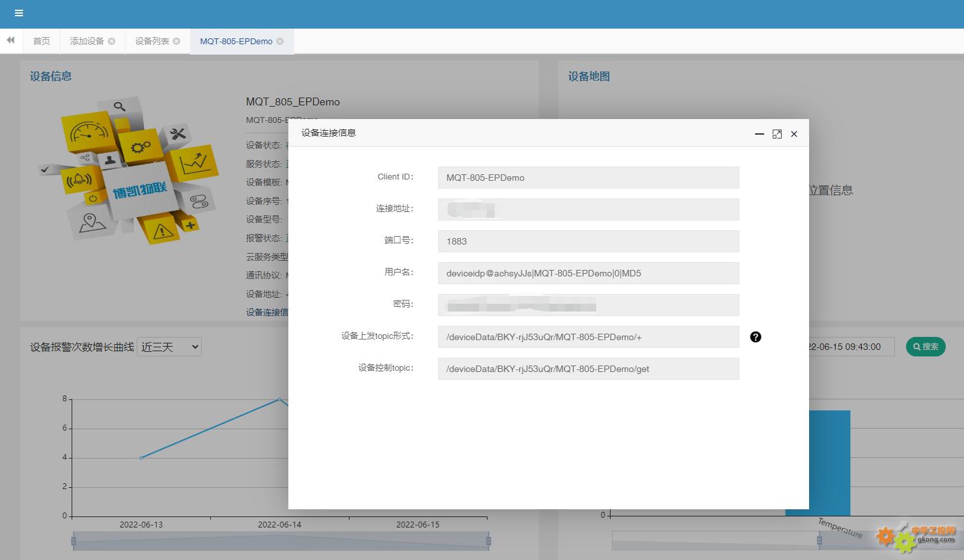Click the 设备信息 panel heading
964x560 pixels.
[x=51, y=76]
